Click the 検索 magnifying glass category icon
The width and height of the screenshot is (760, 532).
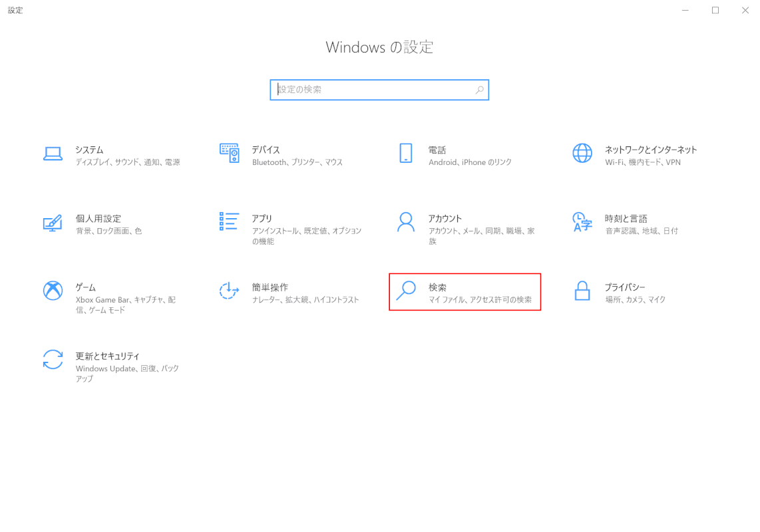[x=406, y=291]
